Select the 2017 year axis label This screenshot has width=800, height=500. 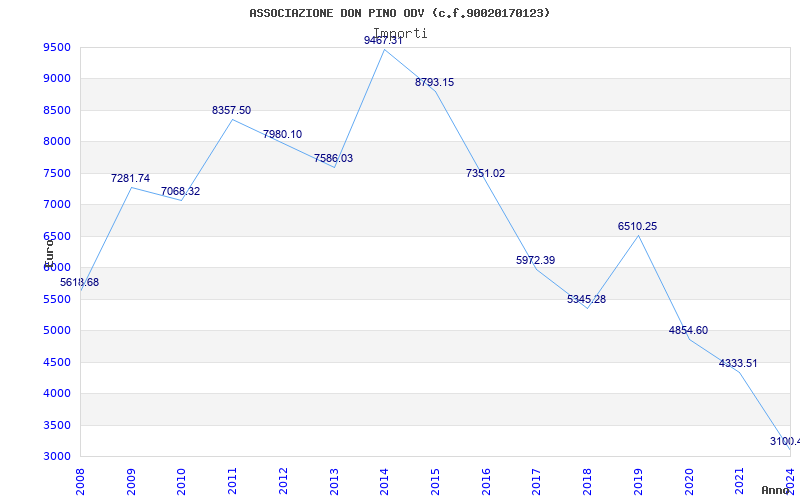(537, 481)
